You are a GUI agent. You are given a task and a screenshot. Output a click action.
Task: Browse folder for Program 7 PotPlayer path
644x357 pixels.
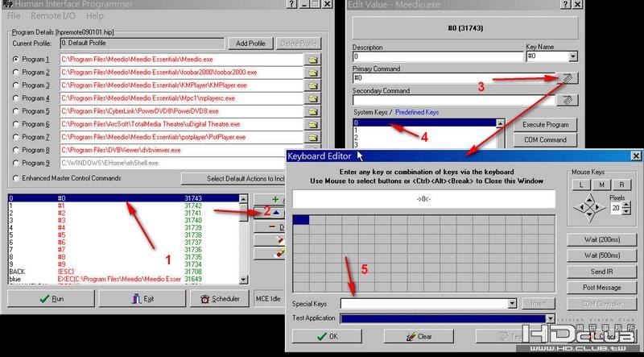click(313, 137)
